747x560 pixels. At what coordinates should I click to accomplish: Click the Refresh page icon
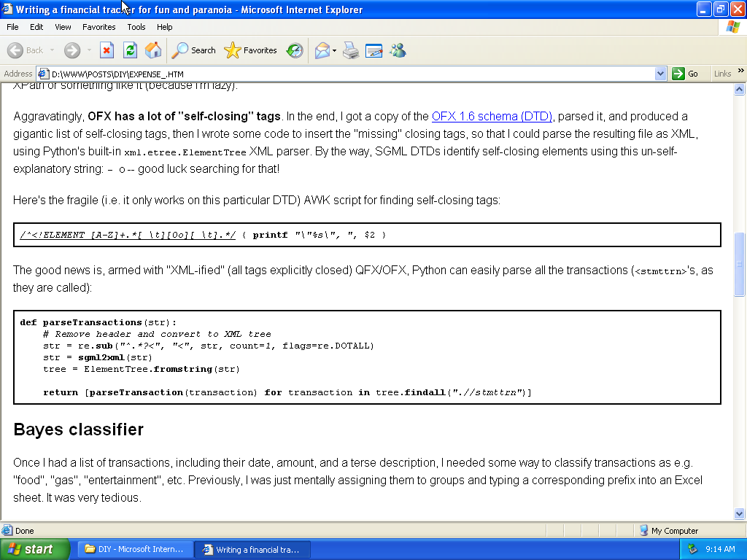pyautogui.click(x=130, y=50)
